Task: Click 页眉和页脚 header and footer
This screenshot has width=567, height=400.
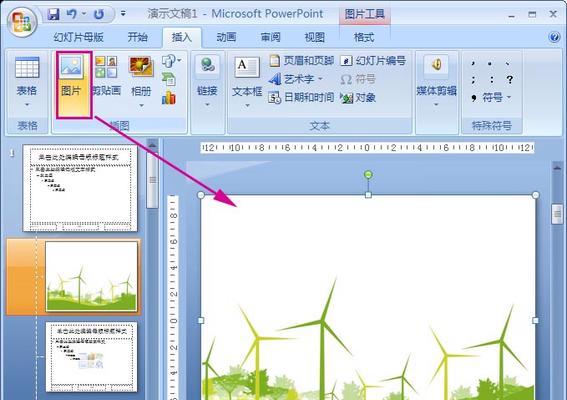Action: (302, 60)
